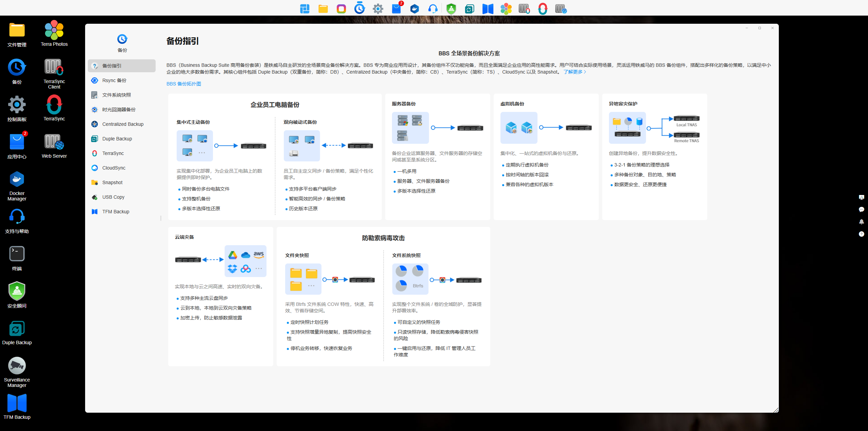
Task: Launch TerraSync Client desktop shortcut
Action: [x=54, y=74]
